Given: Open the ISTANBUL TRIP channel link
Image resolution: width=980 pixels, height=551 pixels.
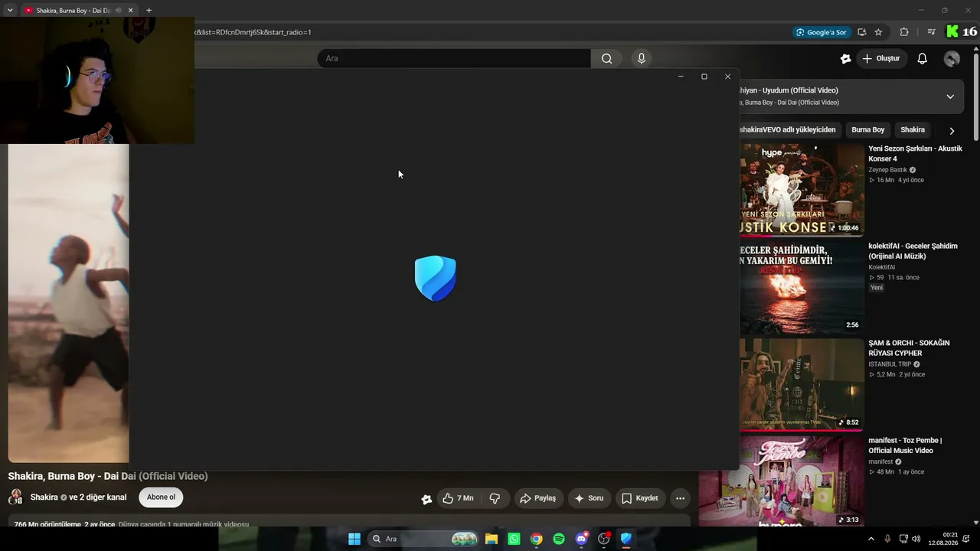Looking at the screenshot, I should (890, 364).
